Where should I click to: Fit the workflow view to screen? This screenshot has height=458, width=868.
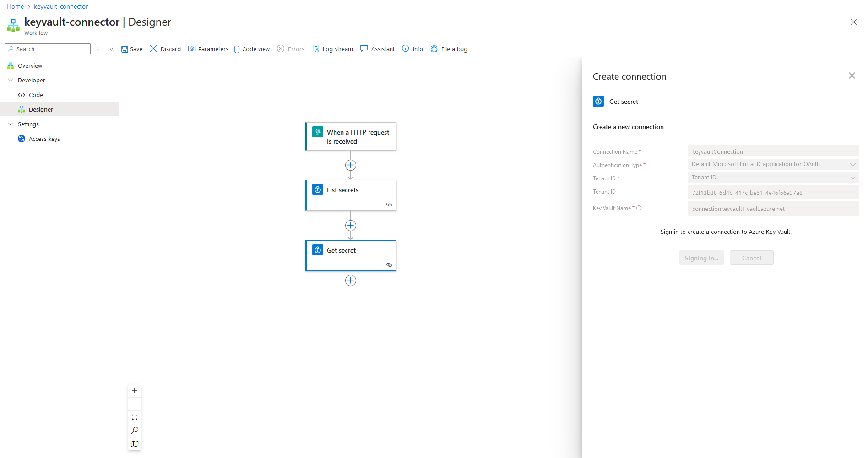point(135,417)
